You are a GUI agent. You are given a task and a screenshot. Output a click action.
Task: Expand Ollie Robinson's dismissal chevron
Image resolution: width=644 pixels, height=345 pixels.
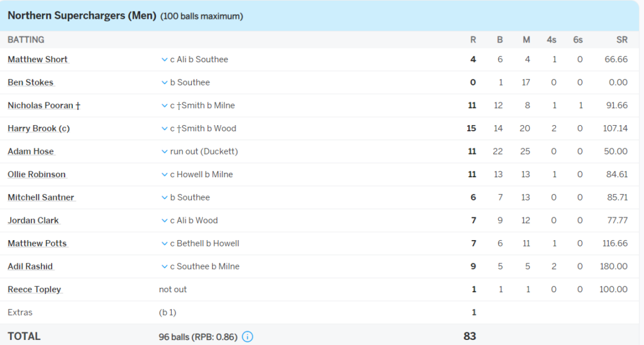point(165,175)
